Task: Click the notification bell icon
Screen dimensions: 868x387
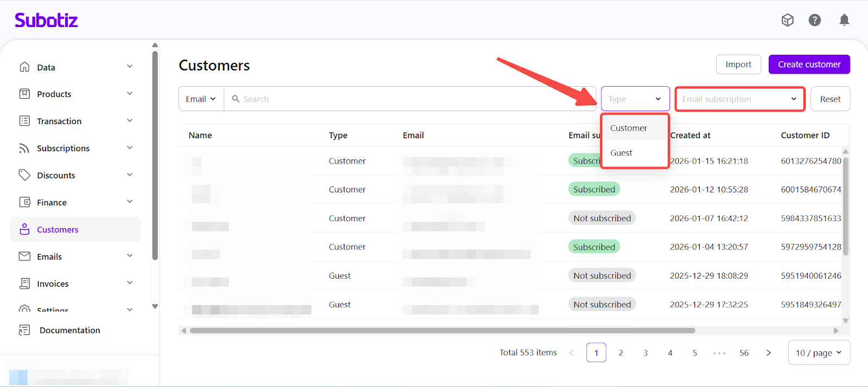Action: 844,21
